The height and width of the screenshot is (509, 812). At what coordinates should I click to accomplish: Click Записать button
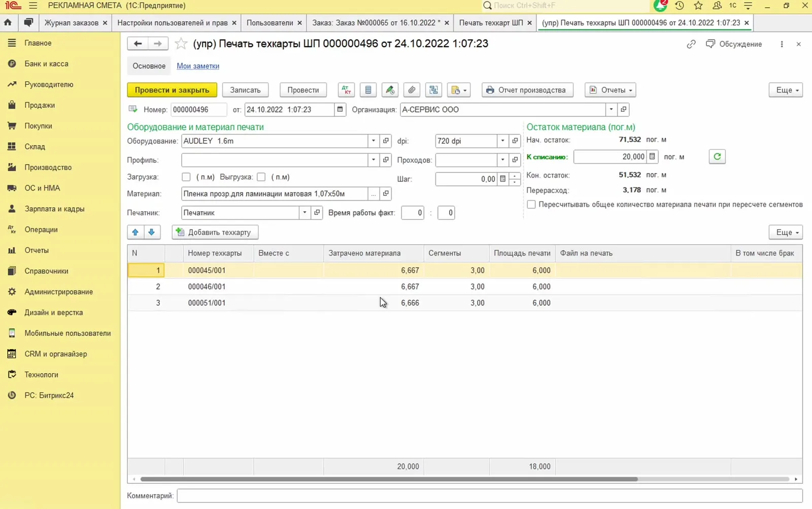tap(245, 90)
